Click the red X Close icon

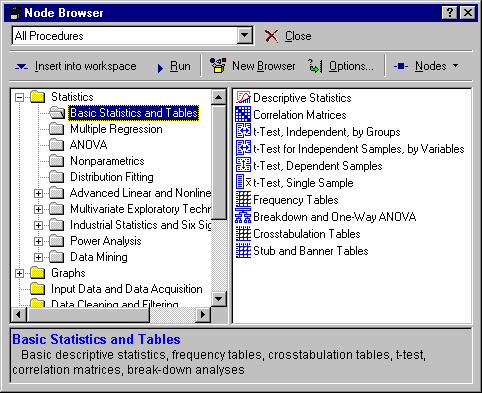pyautogui.click(x=272, y=36)
